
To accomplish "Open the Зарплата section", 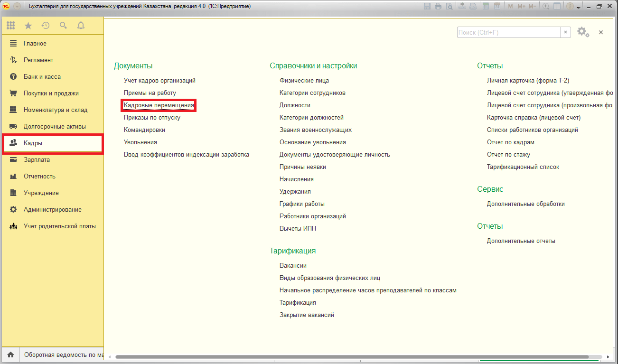I will pyautogui.click(x=37, y=160).
